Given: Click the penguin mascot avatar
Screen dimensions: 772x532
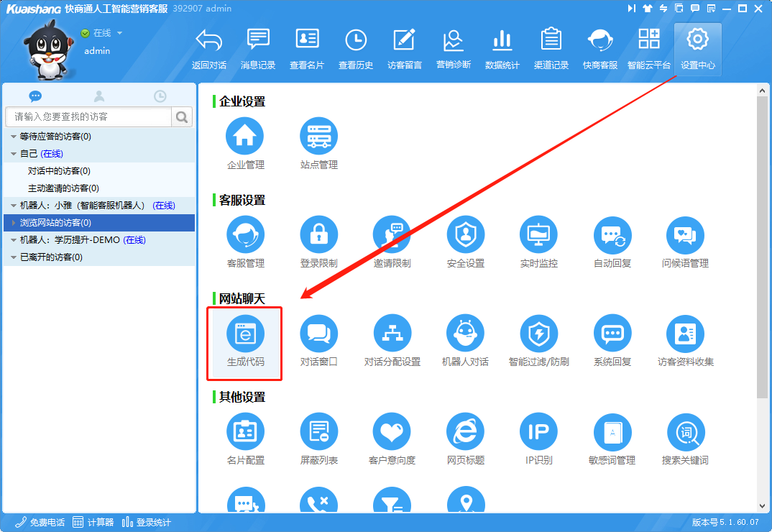Looking at the screenshot, I should [x=47, y=50].
